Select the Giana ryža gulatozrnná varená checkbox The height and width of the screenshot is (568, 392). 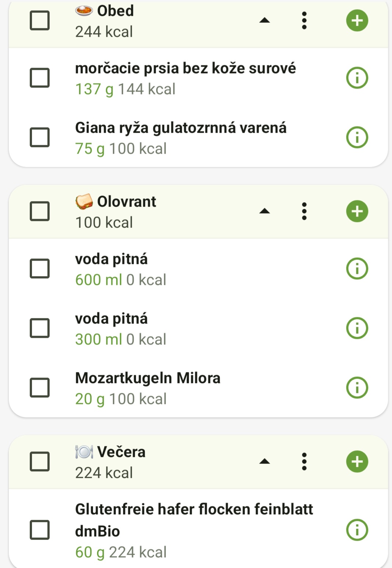tap(40, 137)
